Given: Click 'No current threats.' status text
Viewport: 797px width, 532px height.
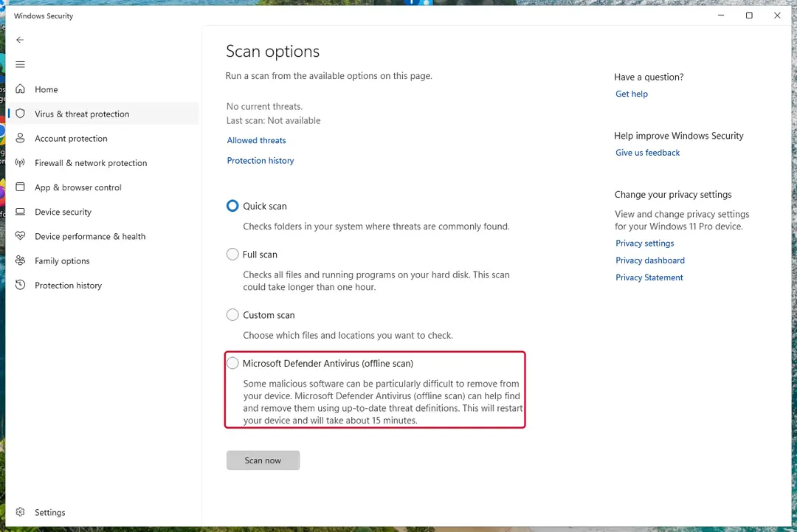Looking at the screenshot, I should tap(264, 106).
